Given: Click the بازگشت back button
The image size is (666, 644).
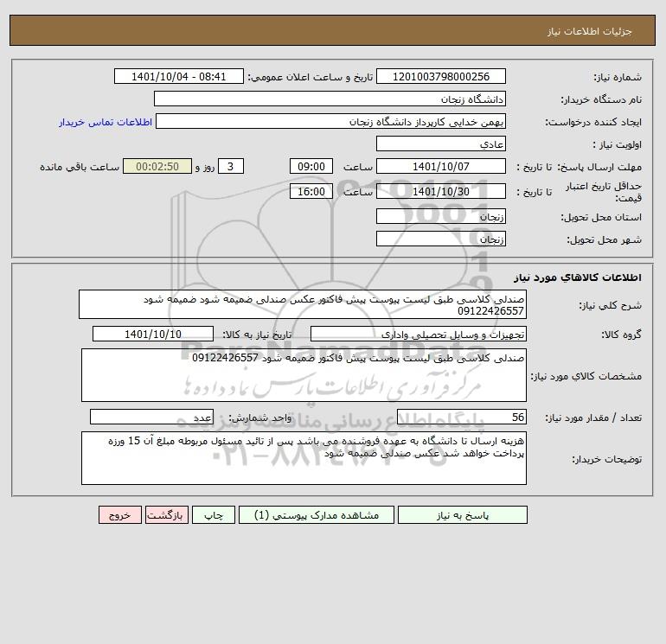Looking at the screenshot, I should click(x=166, y=515).
